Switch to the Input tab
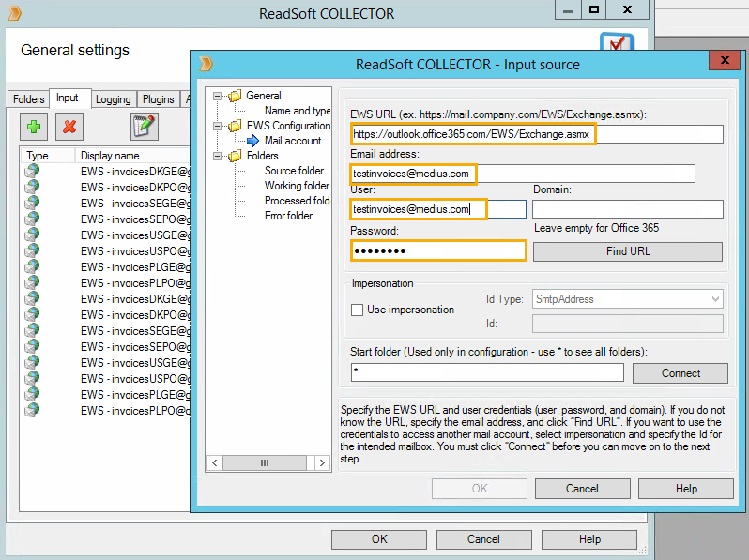 pos(70,98)
